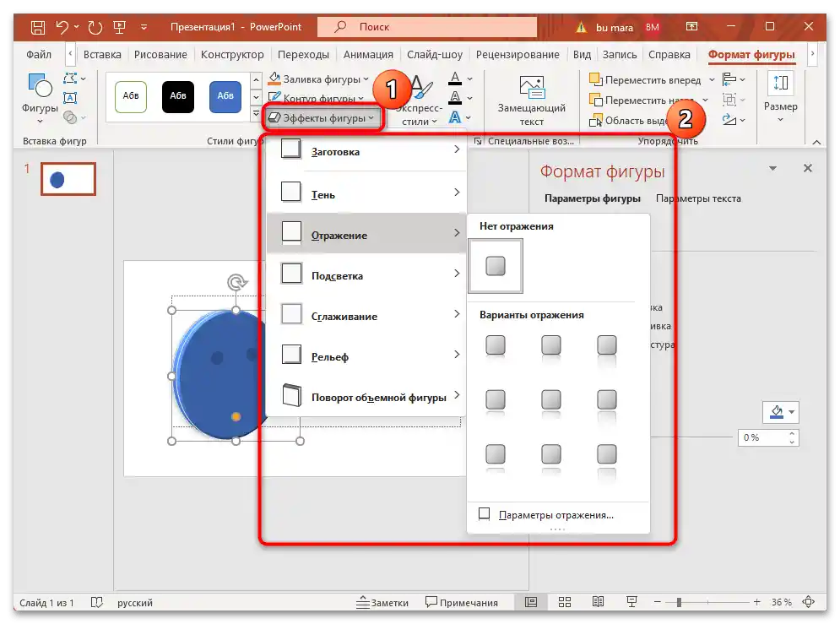Open the Справка tab
Image resolution: width=840 pixels, height=624 pixels.
coord(669,55)
